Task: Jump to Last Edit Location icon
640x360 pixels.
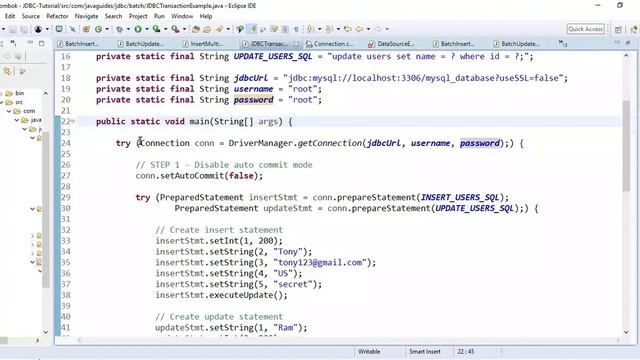Action: pyautogui.click(x=348, y=29)
